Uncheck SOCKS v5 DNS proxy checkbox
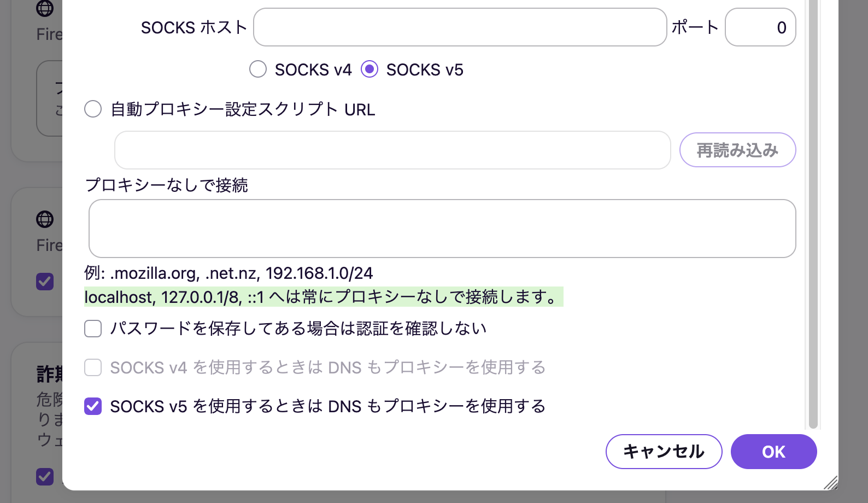 pyautogui.click(x=93, y=406)
